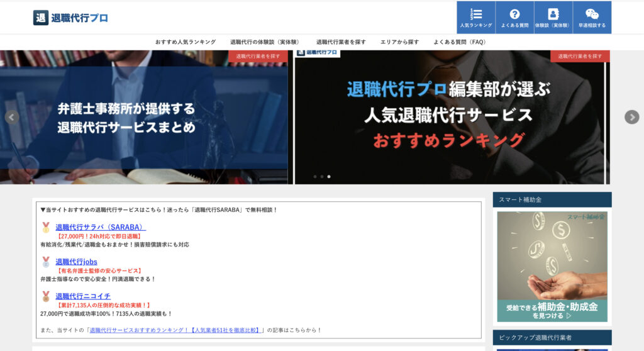The height and width of the screenshot is (351, 644).
Task: Click the 早速相談する chat icon
Action: [x=592, y=18]
